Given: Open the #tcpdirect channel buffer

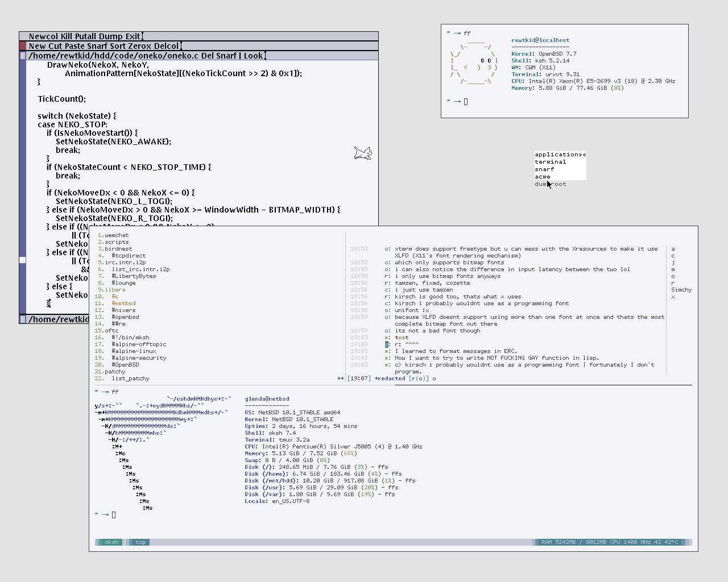Looking at the screenshot, I should (x=129, y=256).
